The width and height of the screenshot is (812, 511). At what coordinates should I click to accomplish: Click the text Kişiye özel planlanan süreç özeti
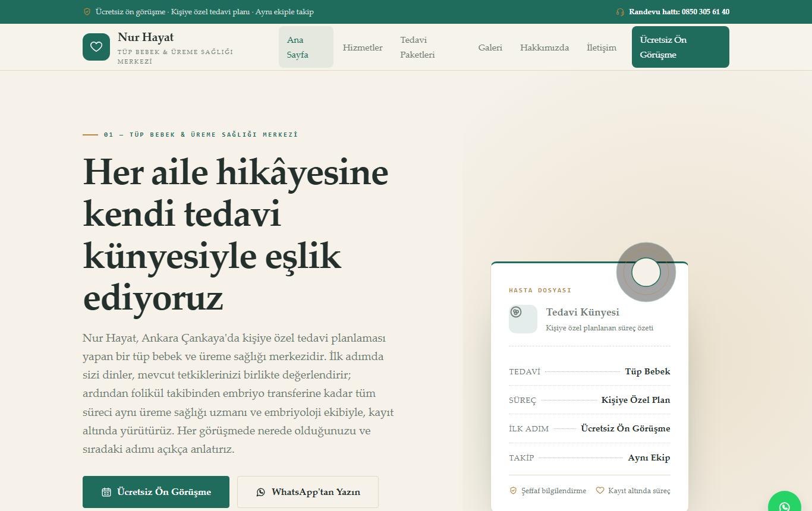point(599,328)
